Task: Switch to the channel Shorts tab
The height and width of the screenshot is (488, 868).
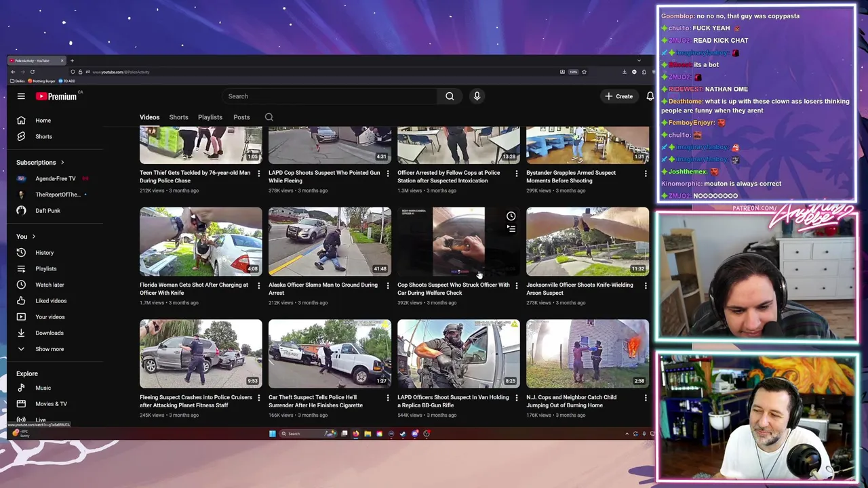Action: pos(178,117)
